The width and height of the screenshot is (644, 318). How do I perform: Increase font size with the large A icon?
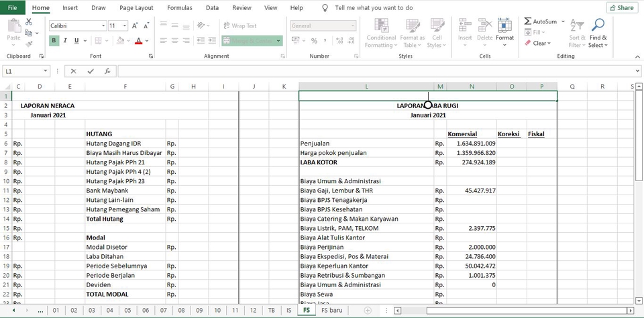135,26
